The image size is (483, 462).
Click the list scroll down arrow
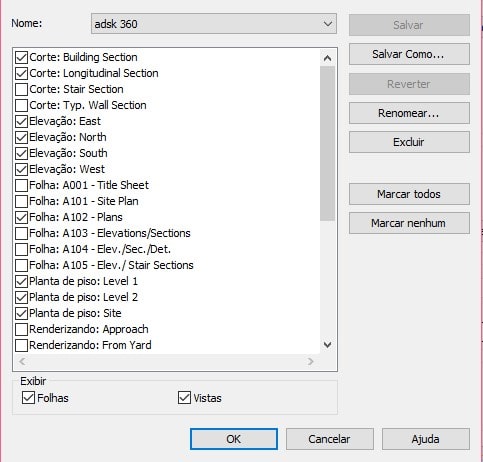327,345
